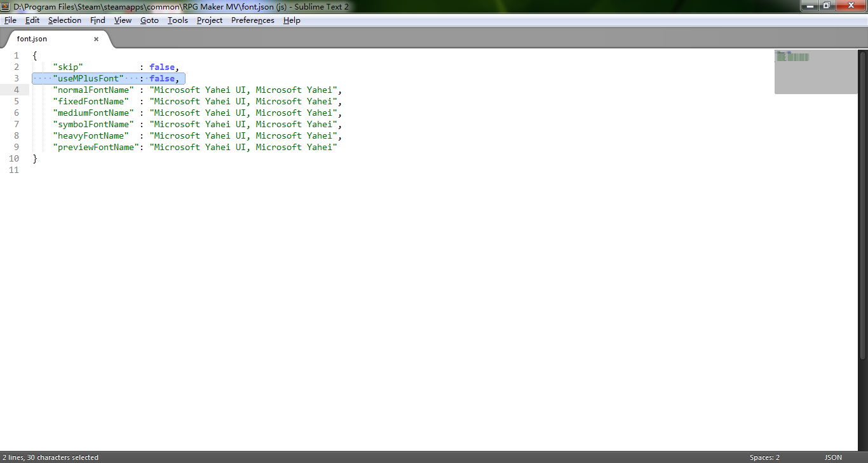Image resolution: width=868 pixels, height=463 pixels.
Task: Click Sublime Text app icon in title bar
Action: [x=6, y=6]
